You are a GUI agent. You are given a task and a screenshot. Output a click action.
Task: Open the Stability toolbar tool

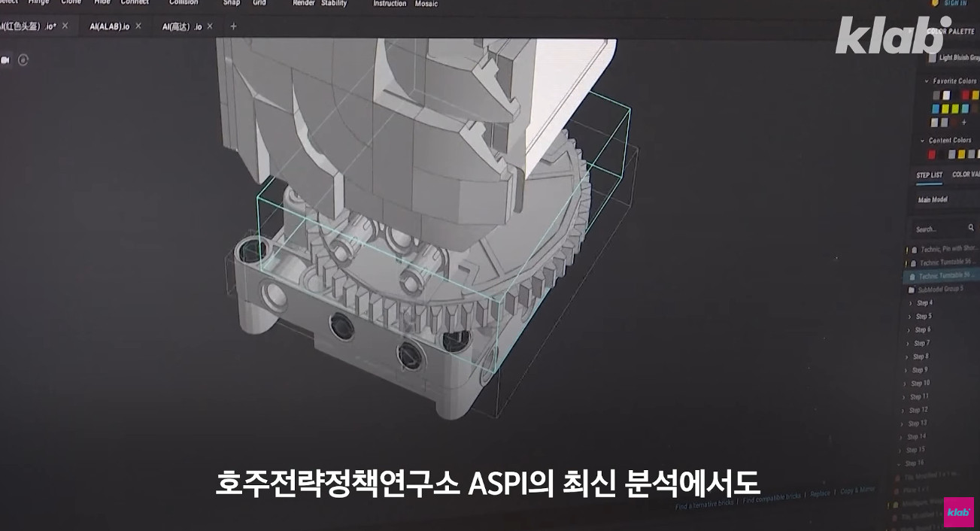coord(334,3)
